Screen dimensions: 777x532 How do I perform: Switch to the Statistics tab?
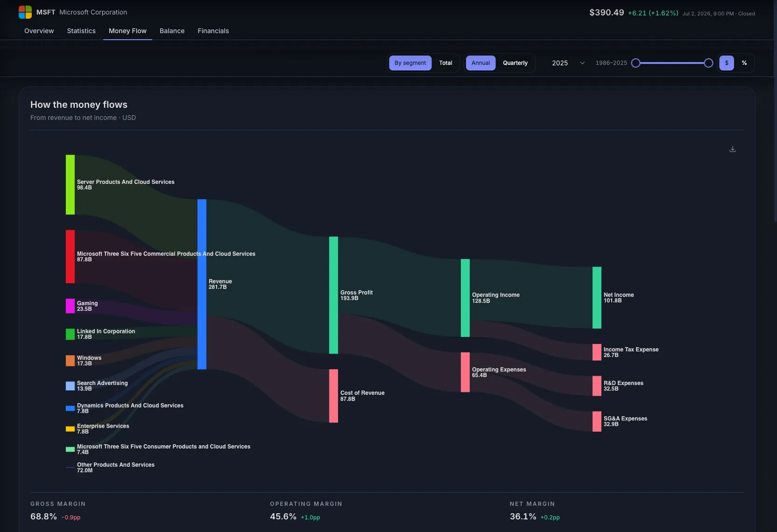[x=81, y=31]
